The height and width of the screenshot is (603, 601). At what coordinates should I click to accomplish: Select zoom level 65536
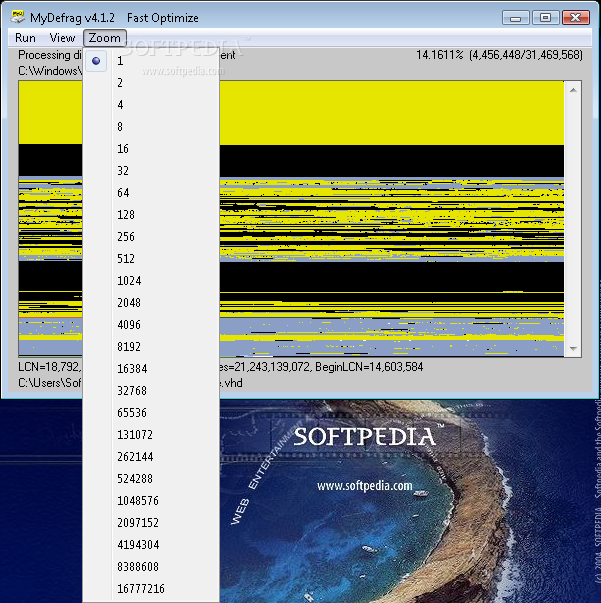(x=151, y=413)
